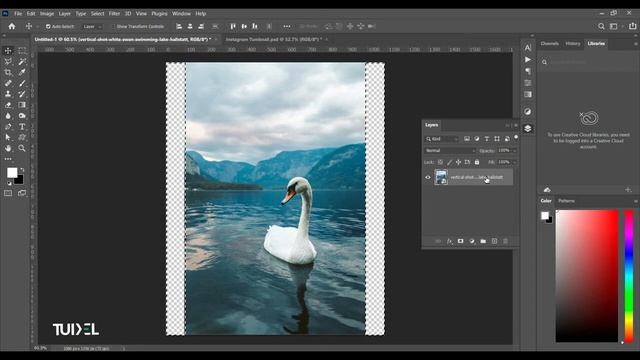Screen dimensions: 640x360
Task: Open the Opacity value dropdown arrow
Action: tap(514, 151)
